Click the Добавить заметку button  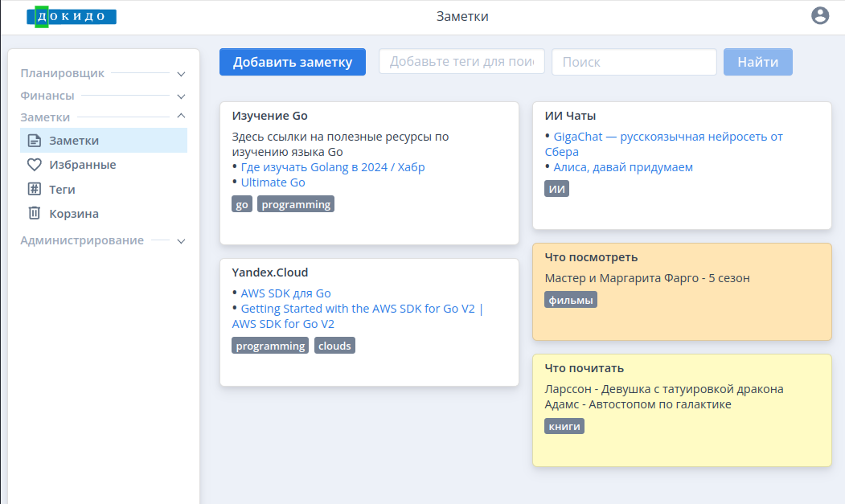pos(293,62)
